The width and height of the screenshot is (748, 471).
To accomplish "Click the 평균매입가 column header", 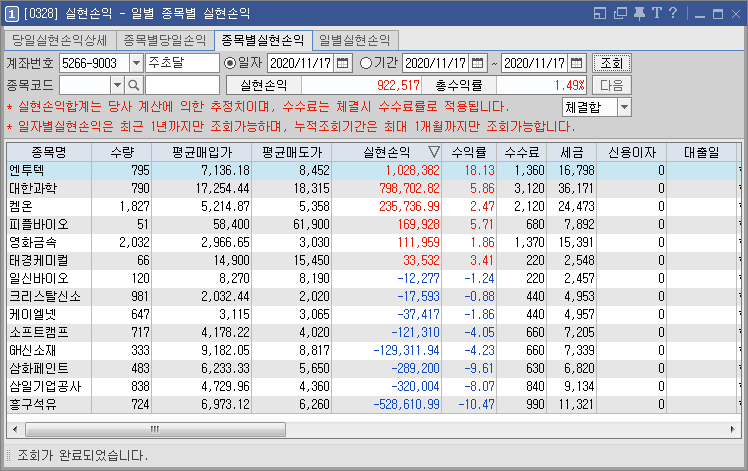I will (x=202, y=152).
